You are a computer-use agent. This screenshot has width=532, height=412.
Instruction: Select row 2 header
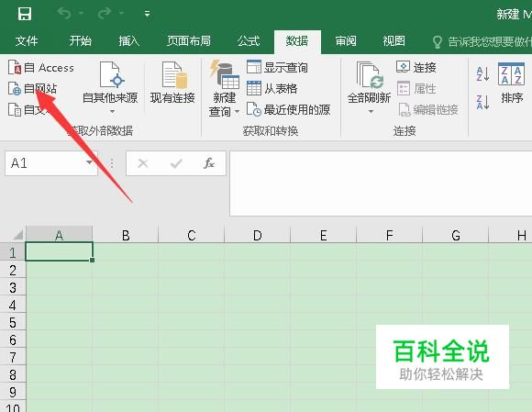click(13, 270)
